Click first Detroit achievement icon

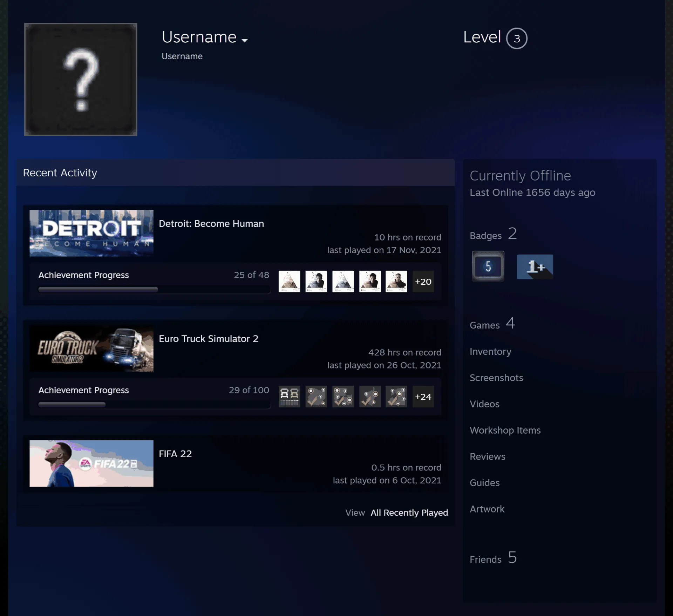[289, 281]
